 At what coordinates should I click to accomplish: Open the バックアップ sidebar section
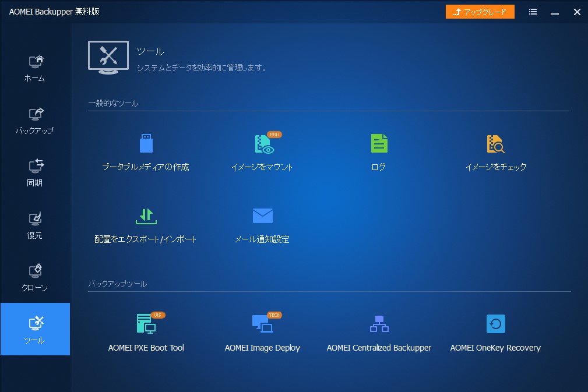[x=35, y=119]
